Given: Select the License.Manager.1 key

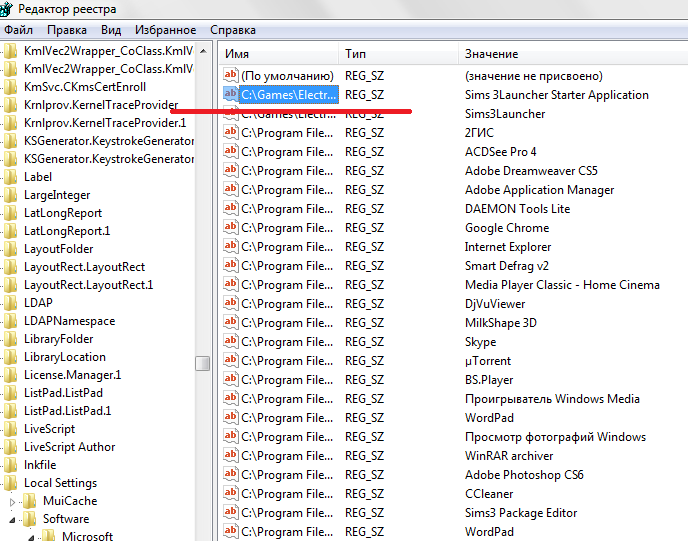Looking at the screenshot, I should (72, 375).
